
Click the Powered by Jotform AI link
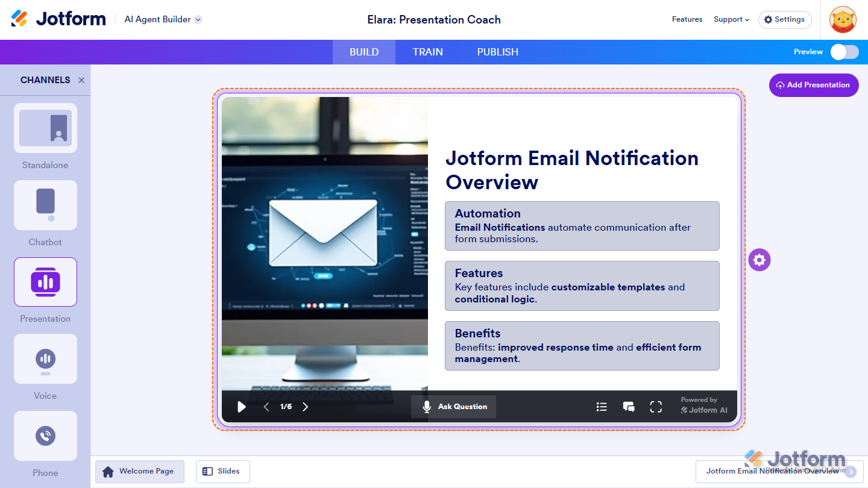coord(704,405)
